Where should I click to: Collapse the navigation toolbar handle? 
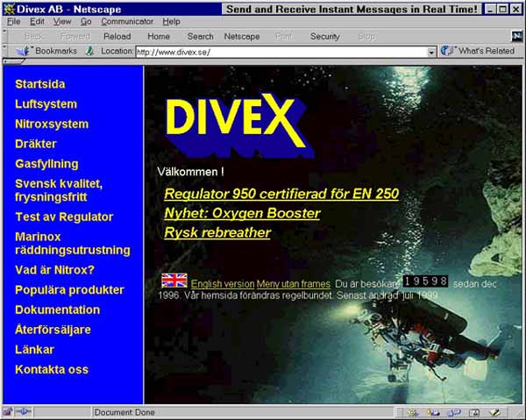click(4, 36)
